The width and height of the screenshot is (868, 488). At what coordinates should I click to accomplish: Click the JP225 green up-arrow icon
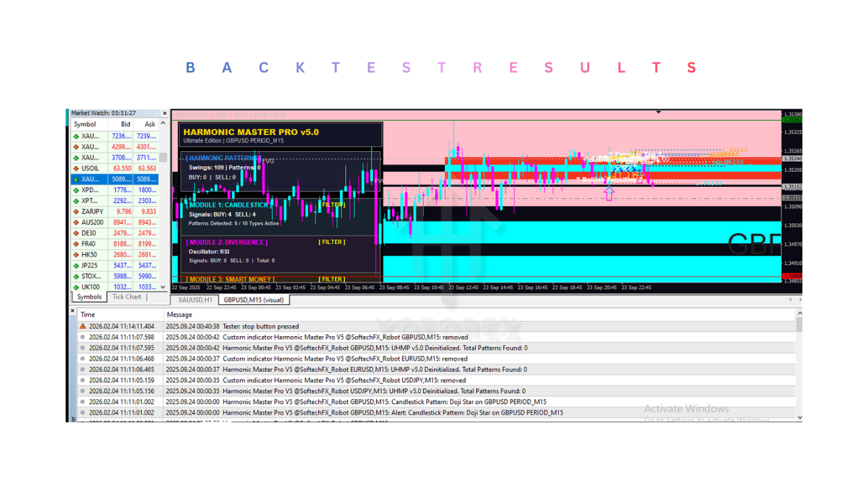click(x=76, y=266)
